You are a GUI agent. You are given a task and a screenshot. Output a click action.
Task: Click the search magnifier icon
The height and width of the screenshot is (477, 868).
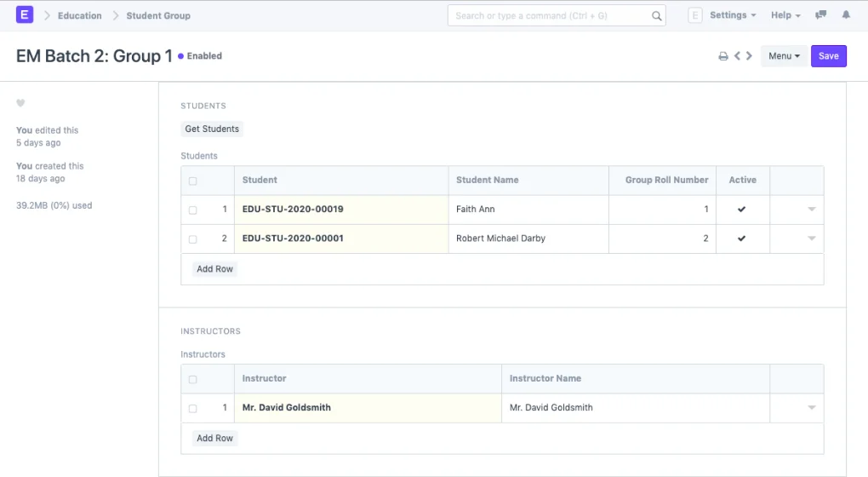click(657, 16)
